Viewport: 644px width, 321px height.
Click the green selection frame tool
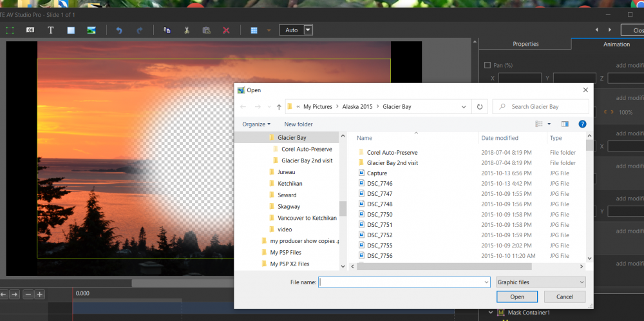(x=10, y=30)
